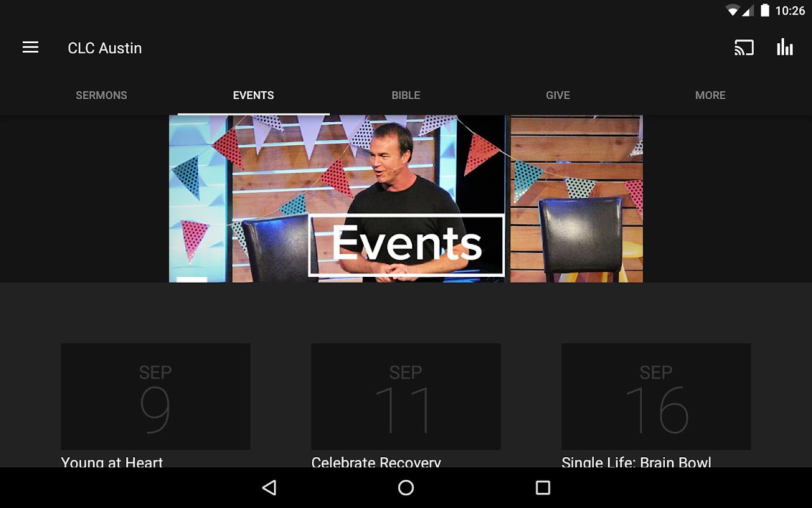The width and height of the screenshot is (812, 508).
Task: Tap the 10:26 clock in status bar
Action: pyautogui.click(x=790, y=11)
